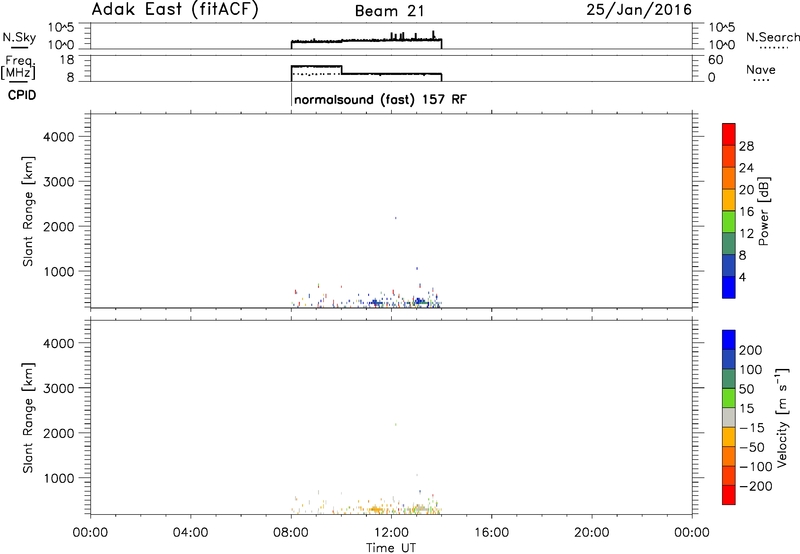Click the green Velocity colorbar segment between 15 and 50
The width and height of the screenshot is (800, 554).
pos(729,398)
